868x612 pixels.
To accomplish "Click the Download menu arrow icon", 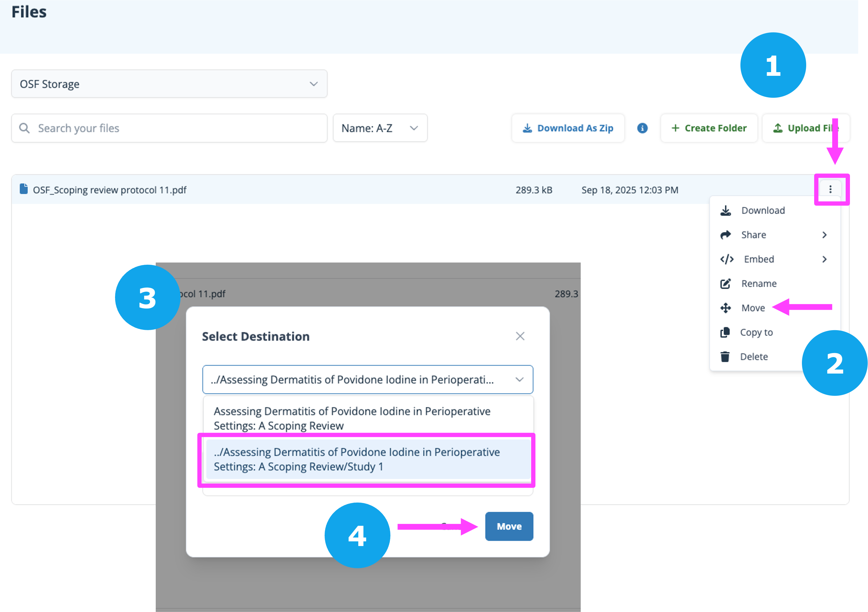I will [x=725, y=210].
